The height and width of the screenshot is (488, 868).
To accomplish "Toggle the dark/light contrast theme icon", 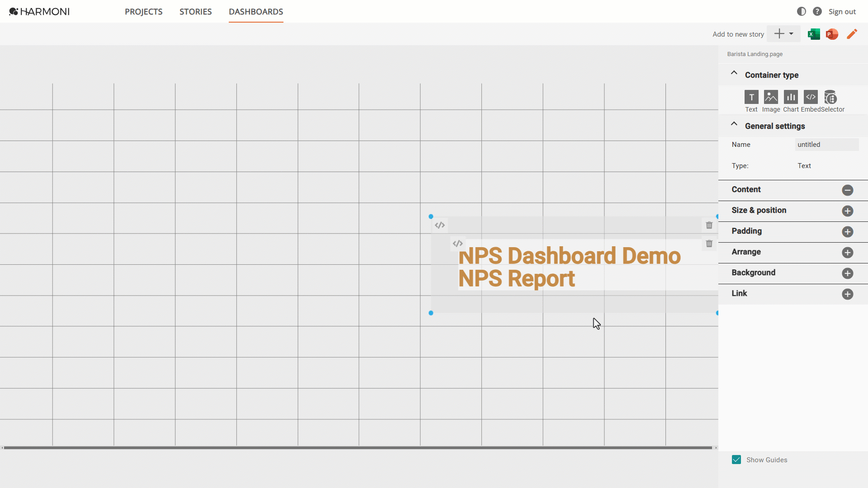I will (801, 11).
